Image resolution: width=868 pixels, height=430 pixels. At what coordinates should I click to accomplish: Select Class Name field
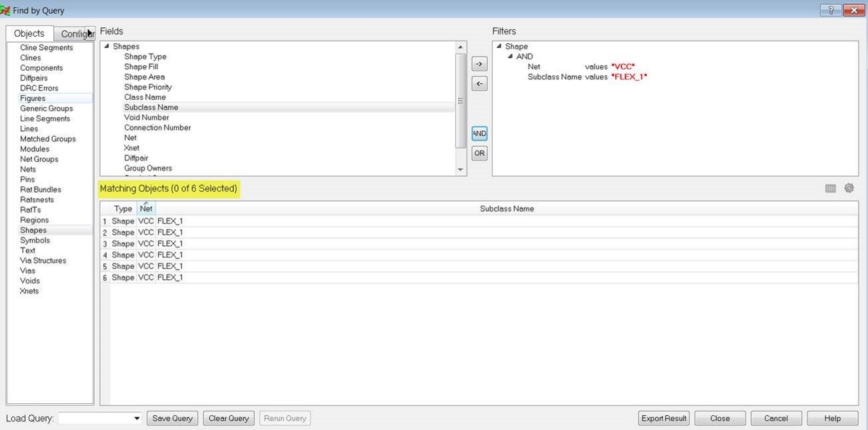[x=145, y=97]
